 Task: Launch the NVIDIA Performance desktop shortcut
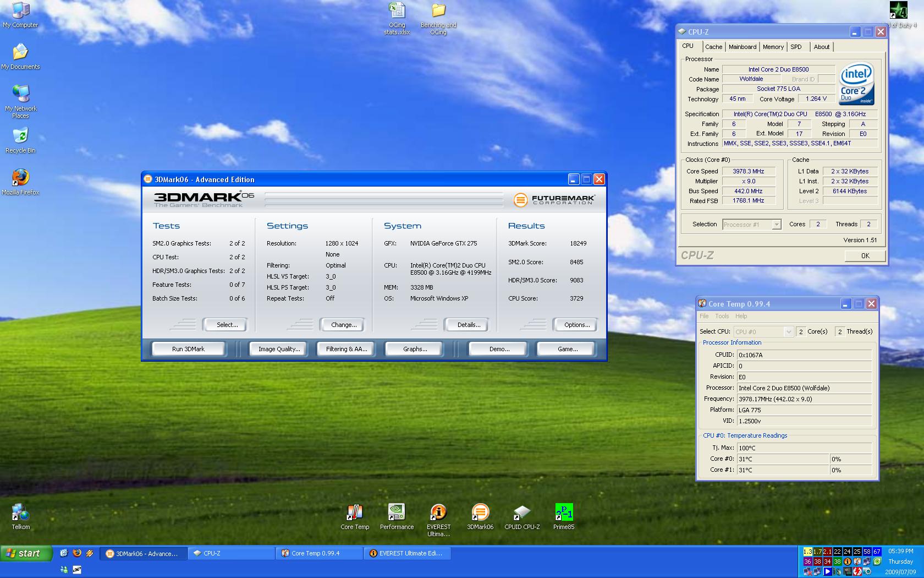point(397,516)
